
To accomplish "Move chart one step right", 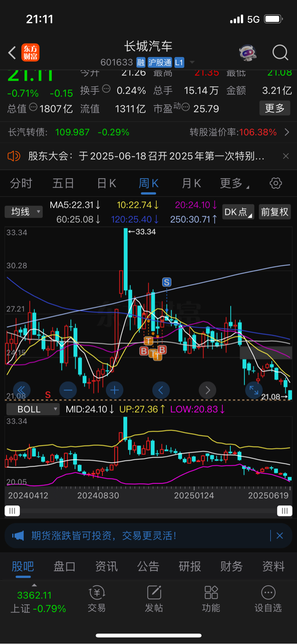I will [x=207, y=390].
